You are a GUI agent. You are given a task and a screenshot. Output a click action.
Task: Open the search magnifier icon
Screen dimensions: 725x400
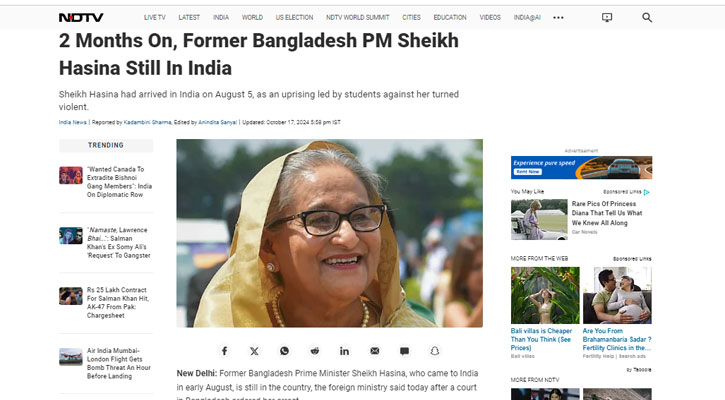click(x=647, y=18)
